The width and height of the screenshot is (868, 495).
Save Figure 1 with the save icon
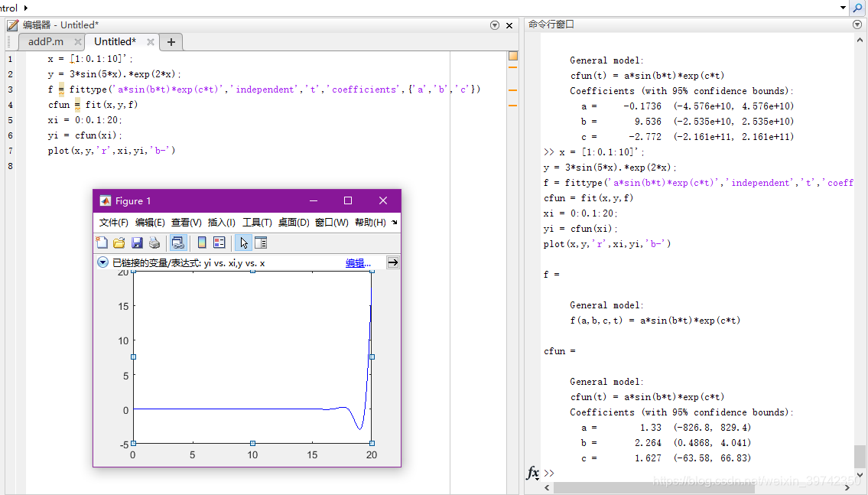(x=137, y=242)
